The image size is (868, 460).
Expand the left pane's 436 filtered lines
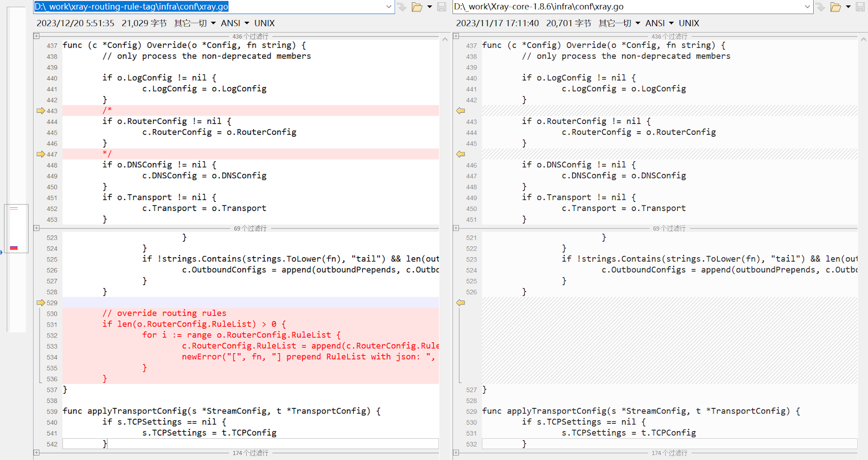point(36,36)
